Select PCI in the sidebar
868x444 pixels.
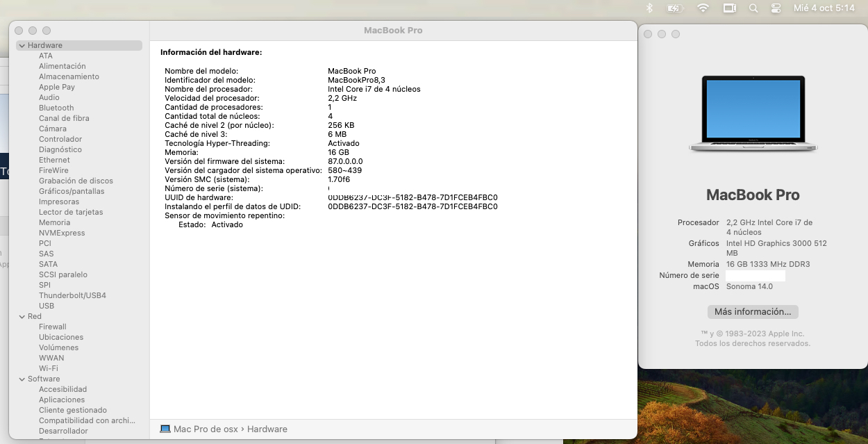tap(45, 243)
